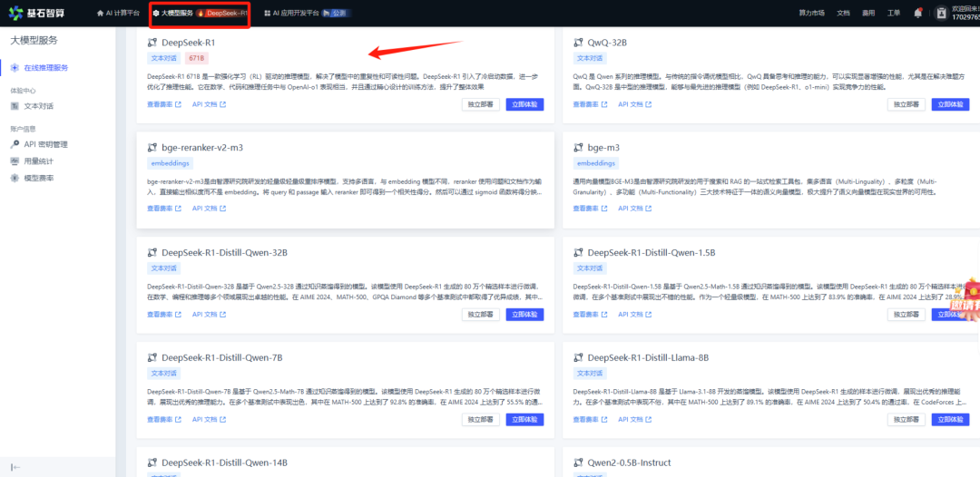
Task: Open API 文档 on DeepSeek-R1-Distill-Qwen-7B card
Action: pyautogui.click(x=209, y=419)
